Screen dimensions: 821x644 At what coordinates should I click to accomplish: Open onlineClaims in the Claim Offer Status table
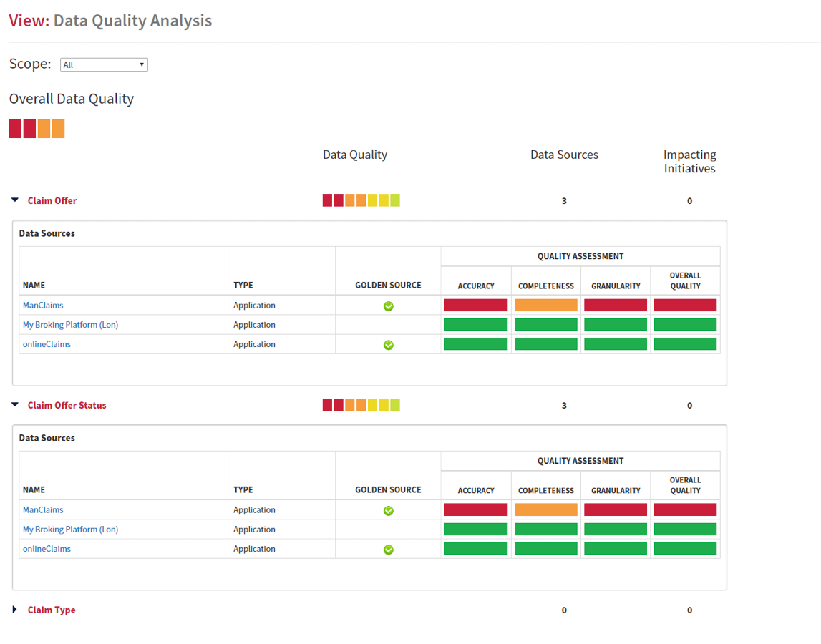pyautogui.click(x=47, y=549)
